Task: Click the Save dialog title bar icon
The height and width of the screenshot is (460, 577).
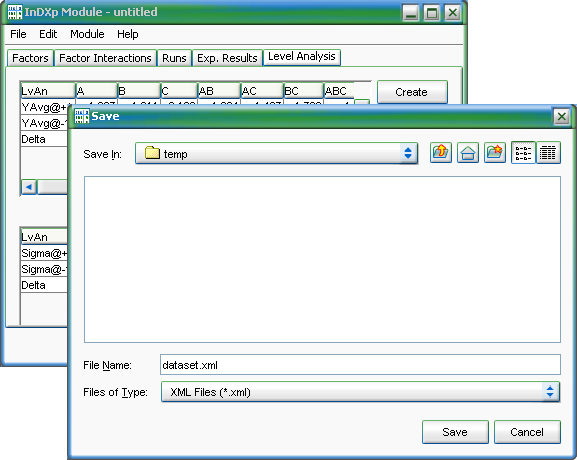Action: (82, 116)
